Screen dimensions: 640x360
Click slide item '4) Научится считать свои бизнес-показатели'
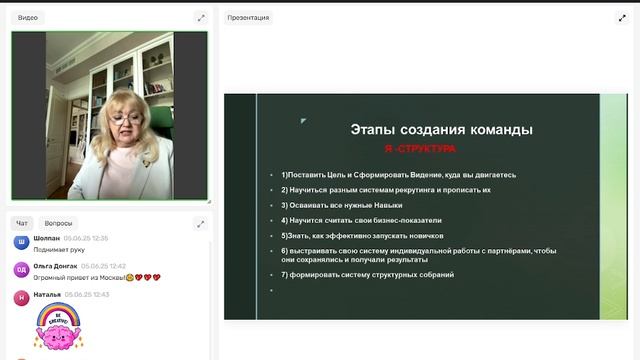[361, 220]
